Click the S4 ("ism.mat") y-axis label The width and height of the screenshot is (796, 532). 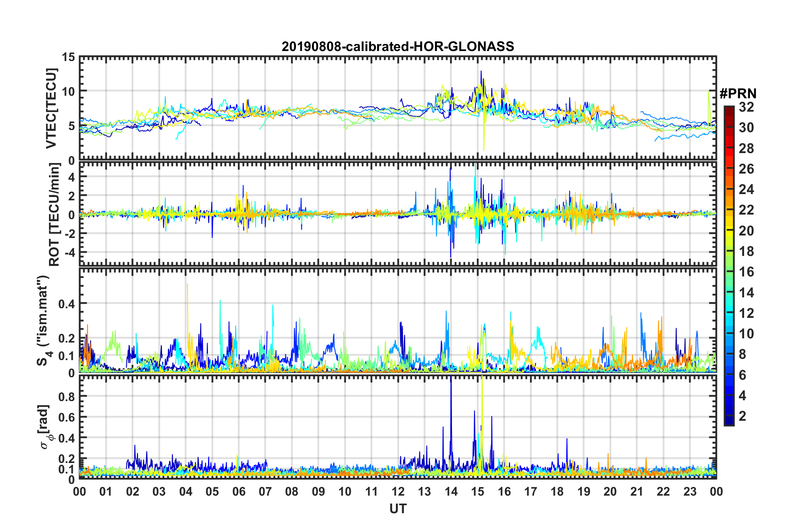tap(44, 320)
